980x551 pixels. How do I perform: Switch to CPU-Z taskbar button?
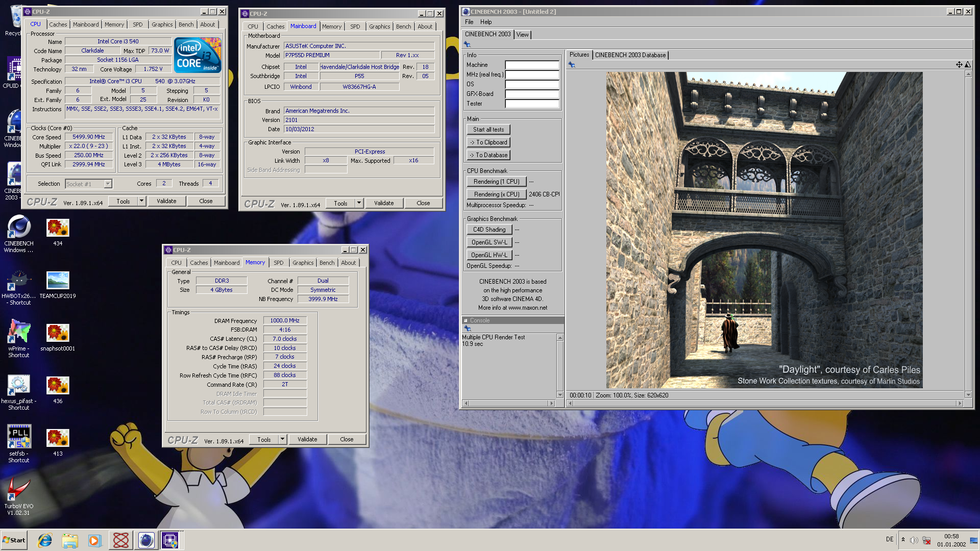[170, 540]
